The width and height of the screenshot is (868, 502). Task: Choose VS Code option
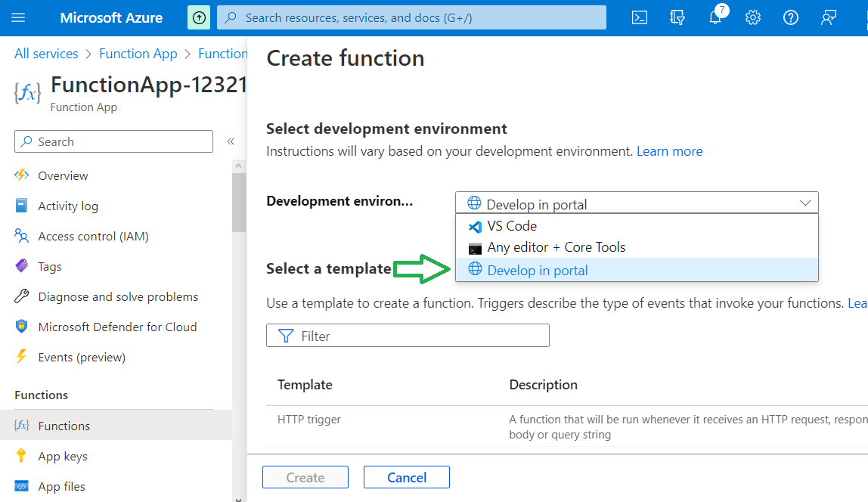coord(637,226)
